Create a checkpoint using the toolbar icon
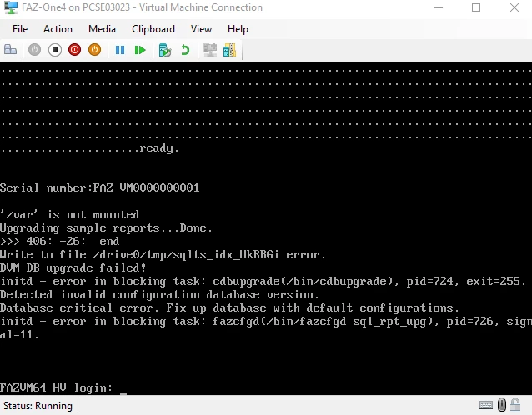The height and width of the screenshot is (415, 532). point(165,50)
